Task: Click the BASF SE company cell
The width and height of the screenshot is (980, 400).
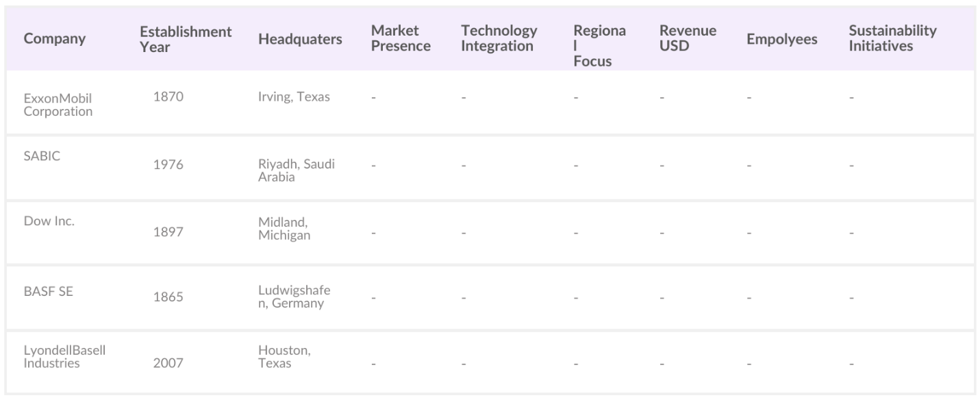Action: coord(48,291)
